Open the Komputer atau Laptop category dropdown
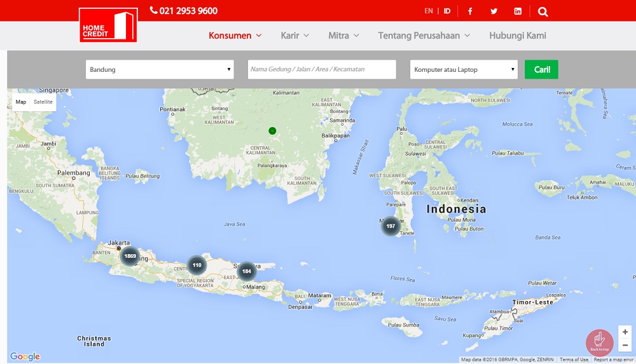 tap(464, 69)
